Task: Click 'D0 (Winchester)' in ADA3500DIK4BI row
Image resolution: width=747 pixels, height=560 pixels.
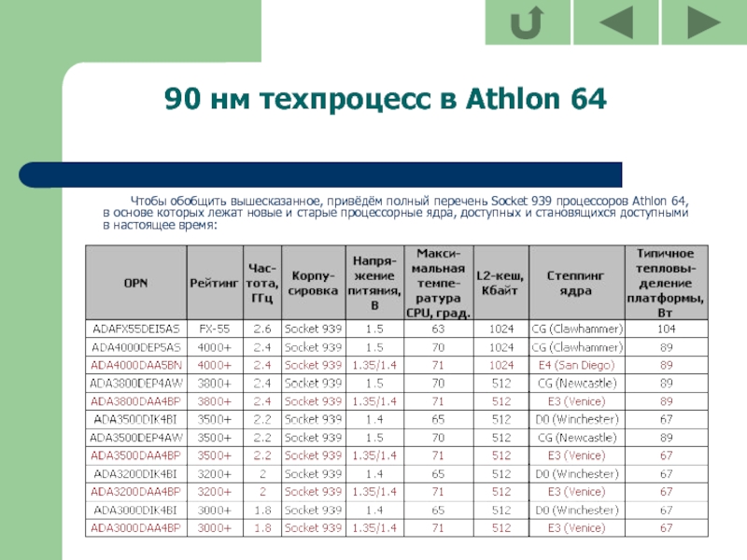Action: point(576,419)
